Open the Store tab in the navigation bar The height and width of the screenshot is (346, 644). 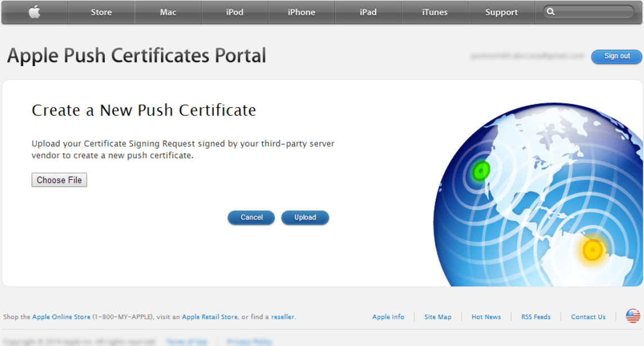click(101, 12)
